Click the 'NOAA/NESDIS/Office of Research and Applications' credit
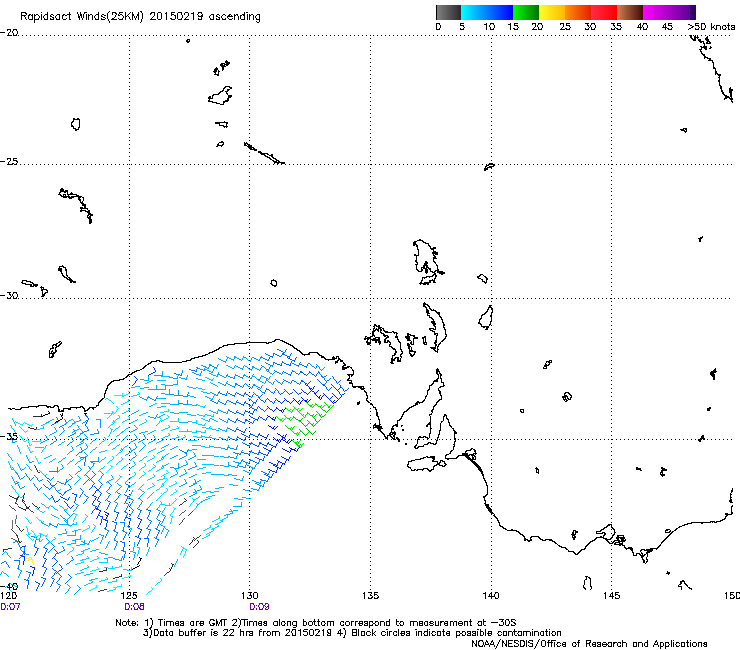740x650 pixels. point(589,644)
